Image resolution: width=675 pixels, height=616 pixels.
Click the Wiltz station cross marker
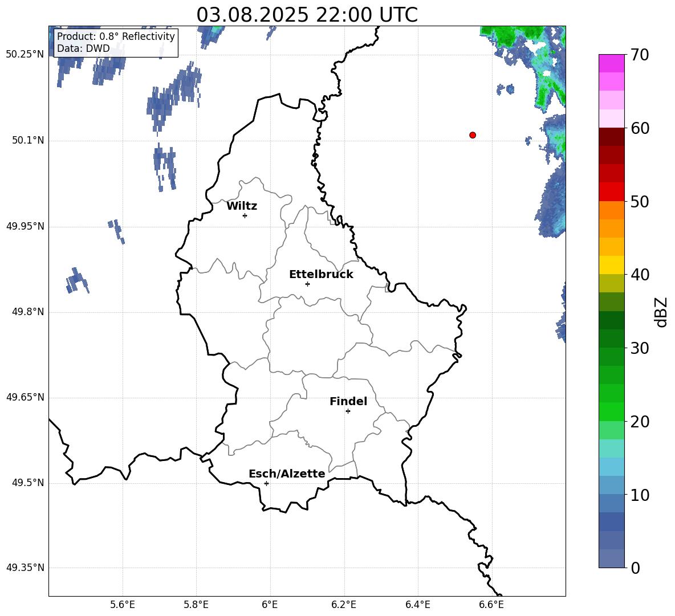point(245,215)
